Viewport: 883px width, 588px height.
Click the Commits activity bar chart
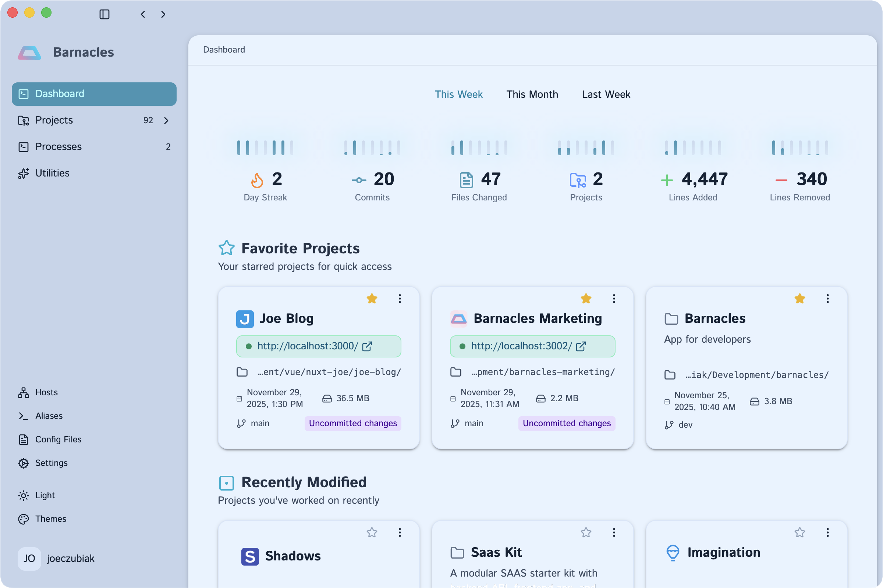pyautogui.click(x=372, y=147)
